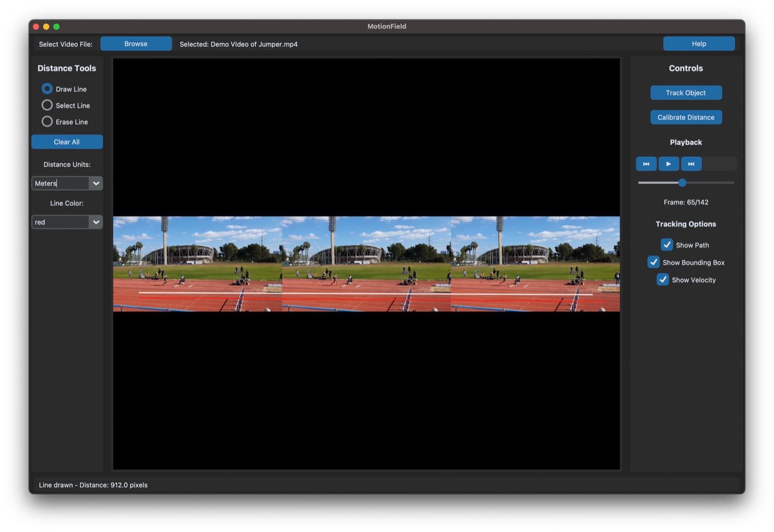
Task: Play the video
Action: [x=669, y=164]
